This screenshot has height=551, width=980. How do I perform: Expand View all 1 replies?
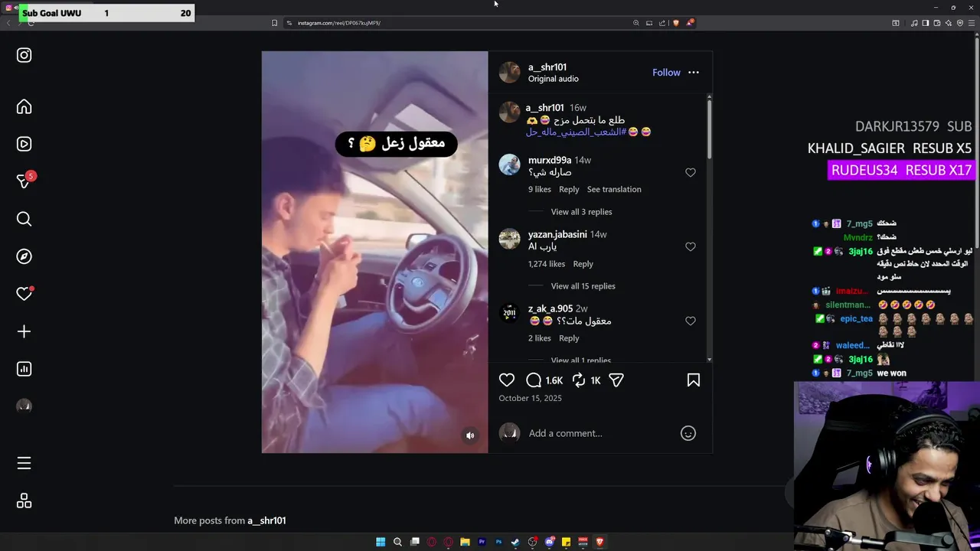pos(580,360)
